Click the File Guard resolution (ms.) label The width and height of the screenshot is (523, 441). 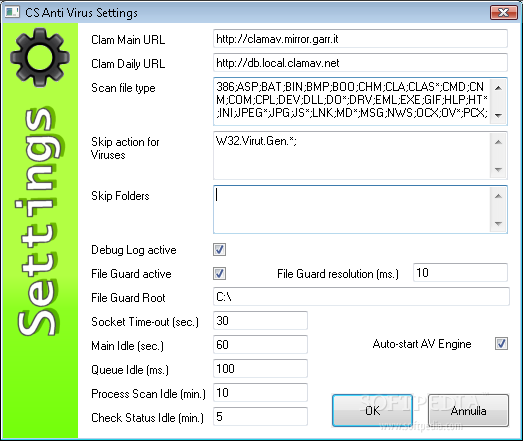(x=338, y=274)
